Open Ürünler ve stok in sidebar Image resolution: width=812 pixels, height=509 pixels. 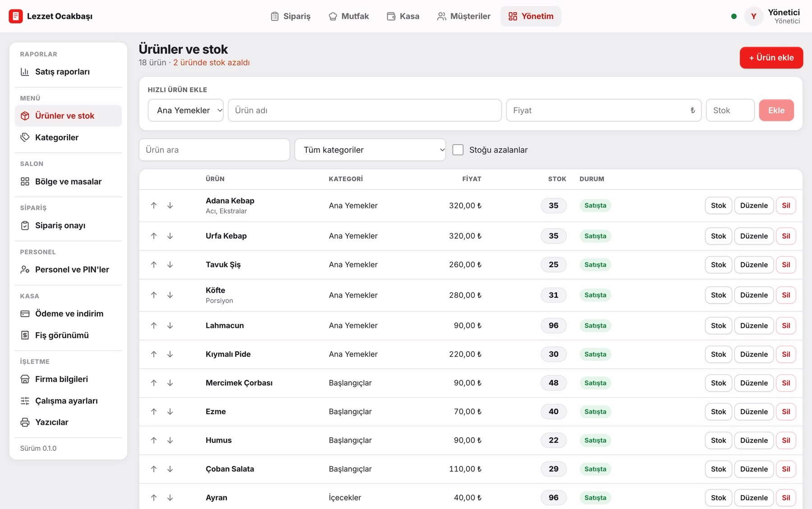pyautogui.click(x=68, y=116)
